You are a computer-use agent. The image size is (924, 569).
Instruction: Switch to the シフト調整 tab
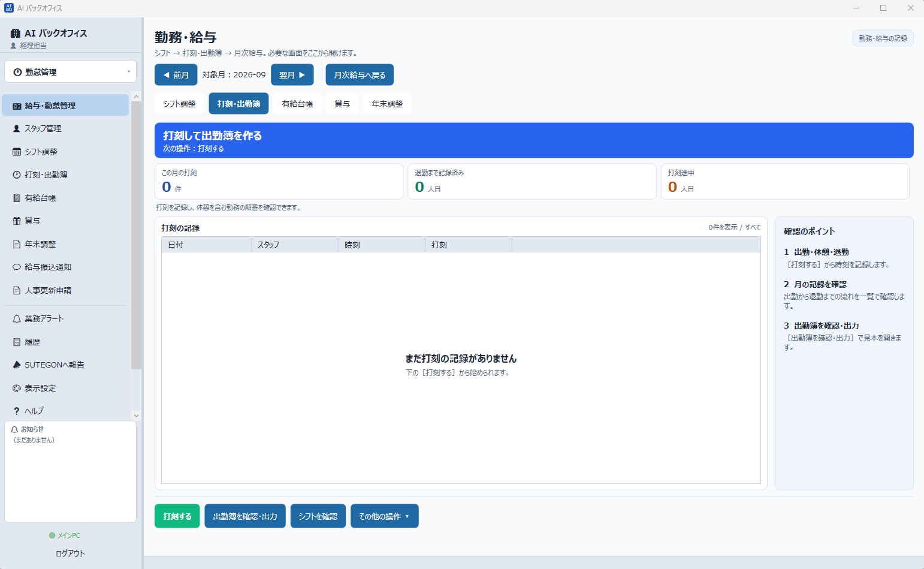(179, 104)
